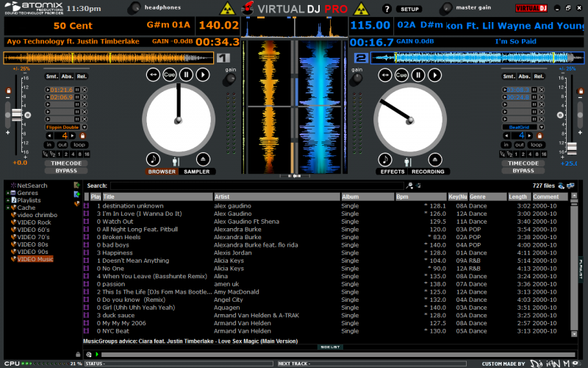This screenshot has width=588, height=368.
Task: Delete left deck hot cue 02:06.9
Action: (x=85, y=97)
